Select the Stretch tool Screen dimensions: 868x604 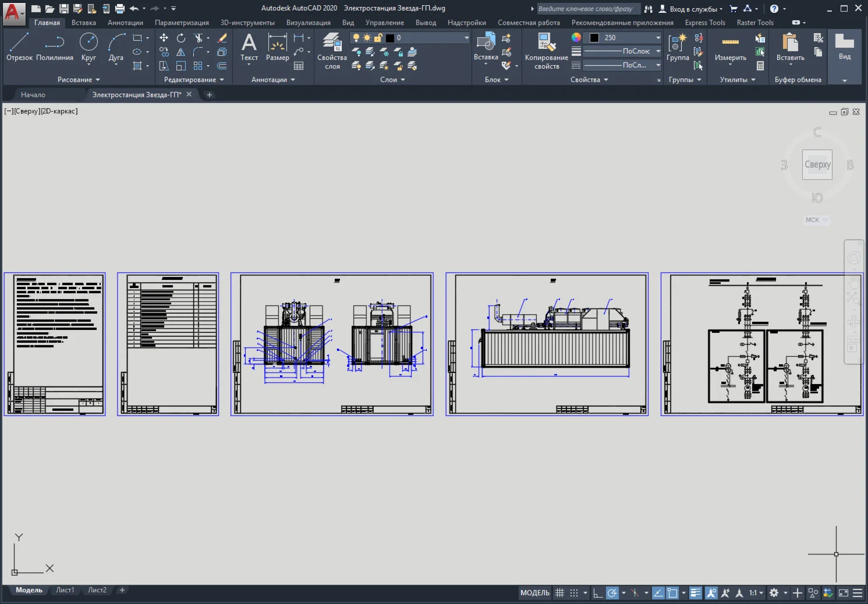click(x=164, y=66)
